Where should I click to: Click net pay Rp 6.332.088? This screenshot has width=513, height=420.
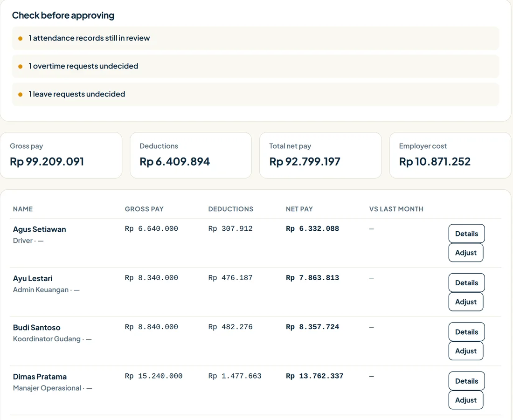[x=312, y=228]
